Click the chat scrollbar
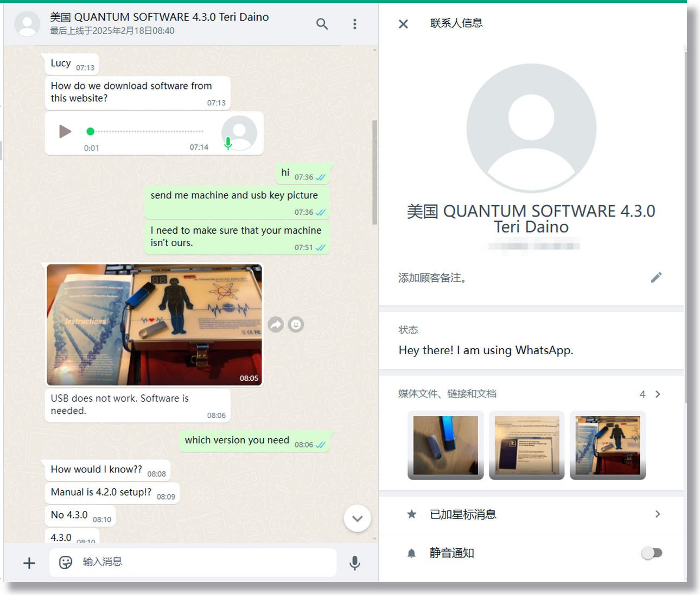The image size is (700, 595). 374,172
